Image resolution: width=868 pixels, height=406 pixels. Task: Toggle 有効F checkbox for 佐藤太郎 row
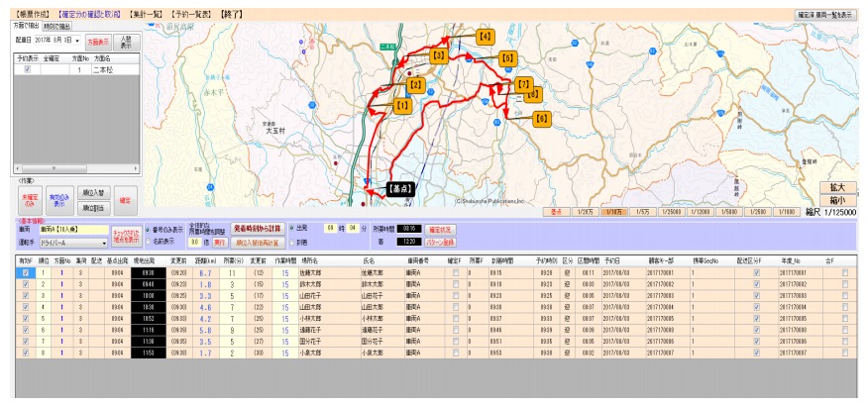(x=25, y=272)
